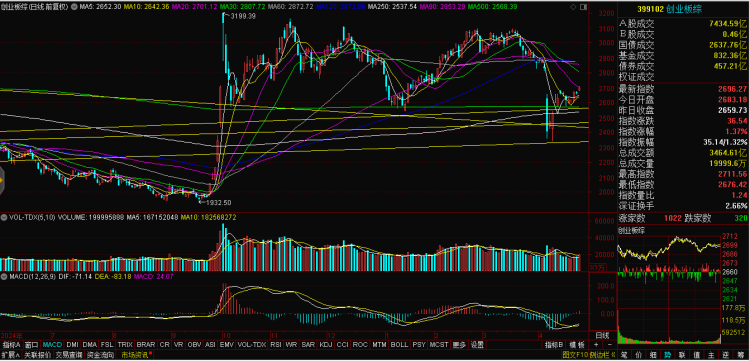Switch indicator to KDJ
The height and width of the screenshot is (361, 750).
click(325, 345)
